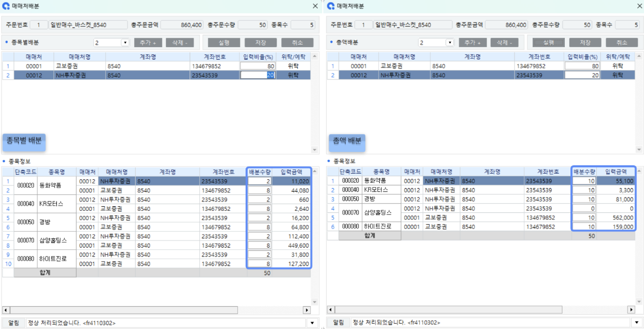Click 추가 + button in right window
The width and height of the screenshot is (644, 329).
tap(473, 42)
